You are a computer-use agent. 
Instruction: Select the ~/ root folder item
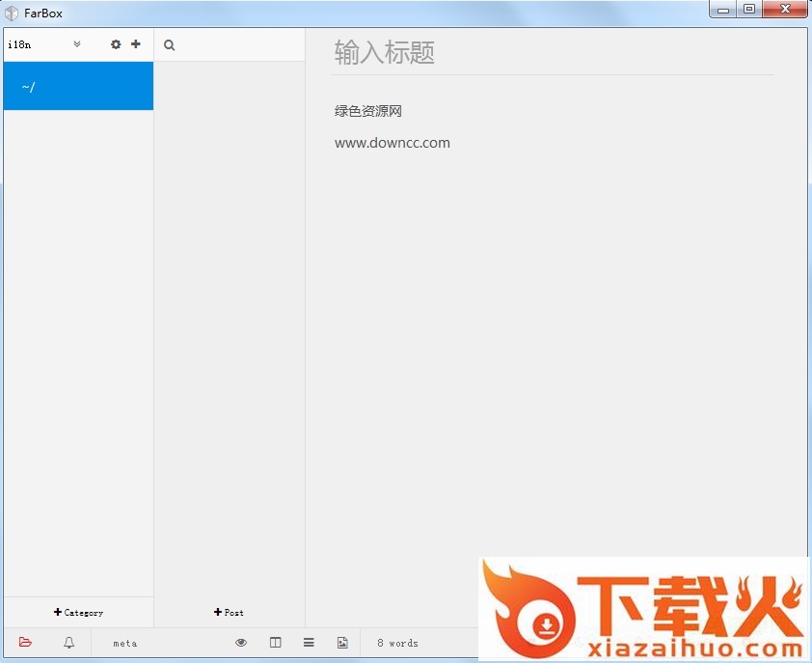pyautogui.click(x=78, y=87)
